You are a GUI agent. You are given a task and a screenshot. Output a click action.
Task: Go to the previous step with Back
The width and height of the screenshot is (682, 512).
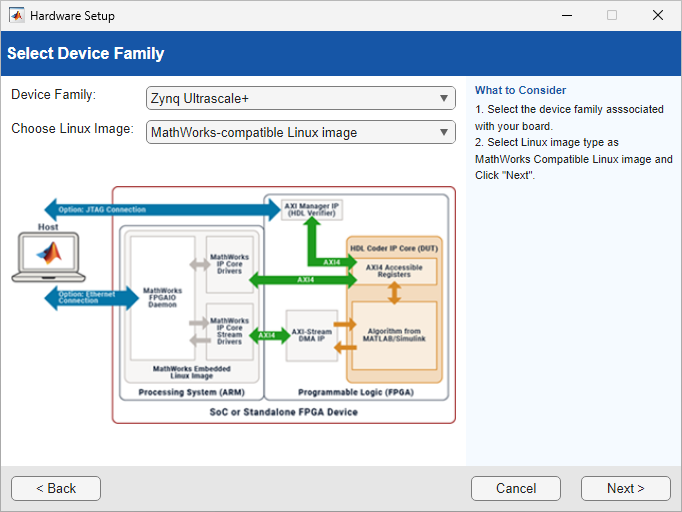point(56,488)
